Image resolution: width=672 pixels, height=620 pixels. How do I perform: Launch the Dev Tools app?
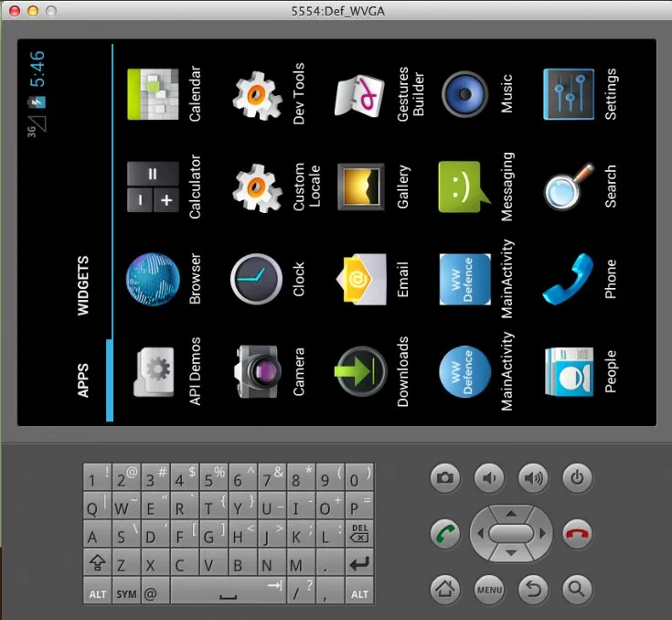coord(257,94)
